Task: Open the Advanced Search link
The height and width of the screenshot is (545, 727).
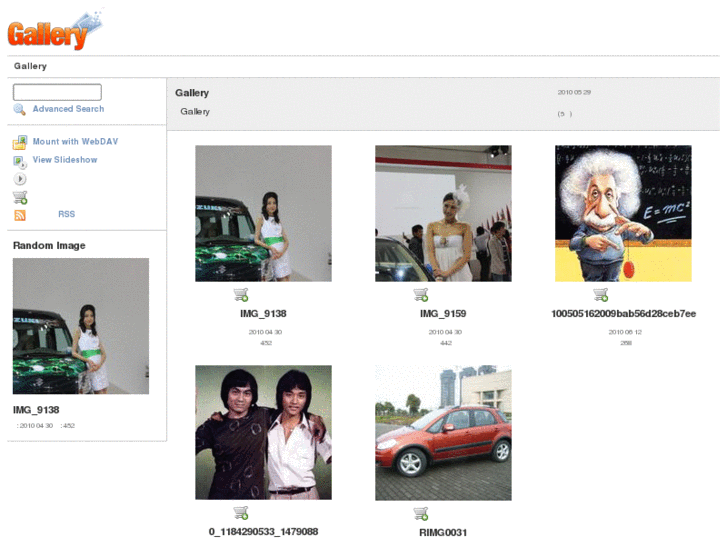Action: (x=68, y=109)
